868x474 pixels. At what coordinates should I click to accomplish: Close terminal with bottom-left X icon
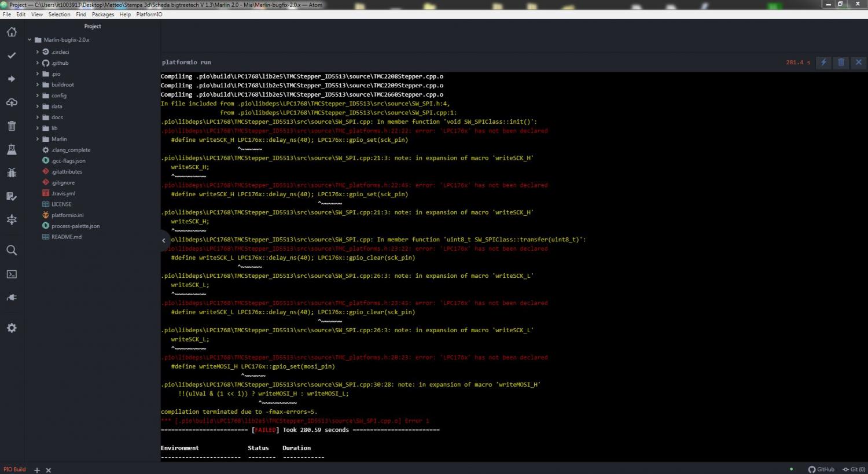point(49,470)
